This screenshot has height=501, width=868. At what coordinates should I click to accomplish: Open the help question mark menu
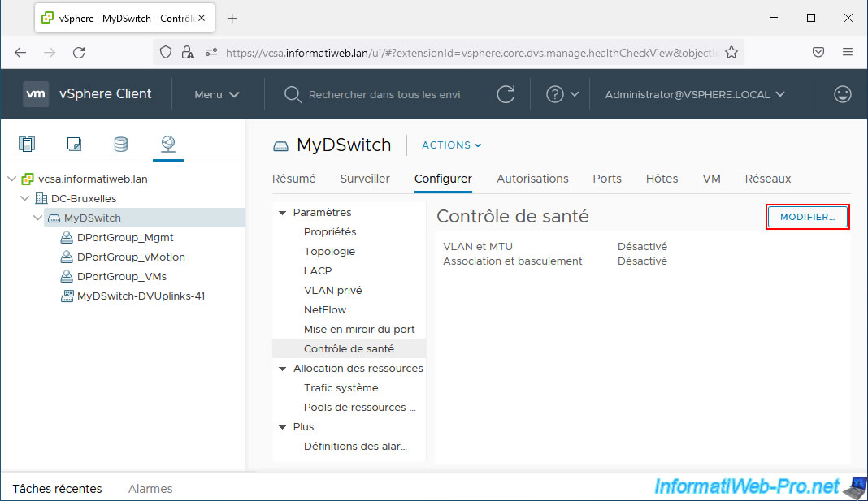[x=562, y=94]
